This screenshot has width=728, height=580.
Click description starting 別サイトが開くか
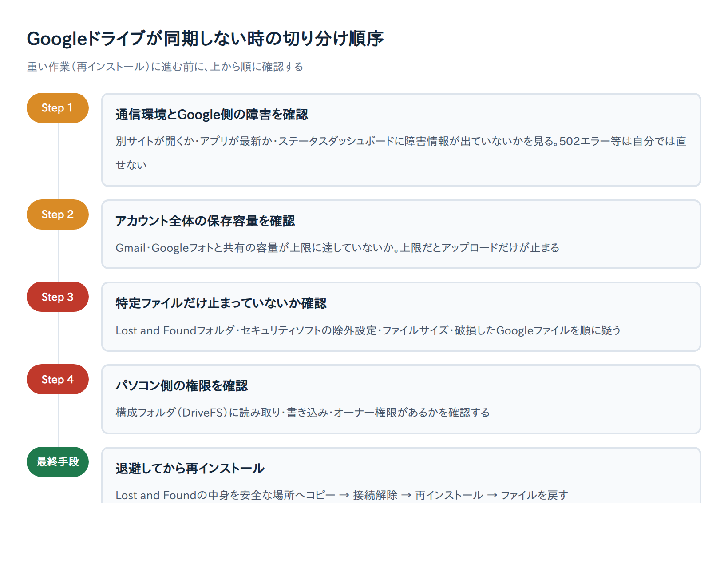coord(401,153)
